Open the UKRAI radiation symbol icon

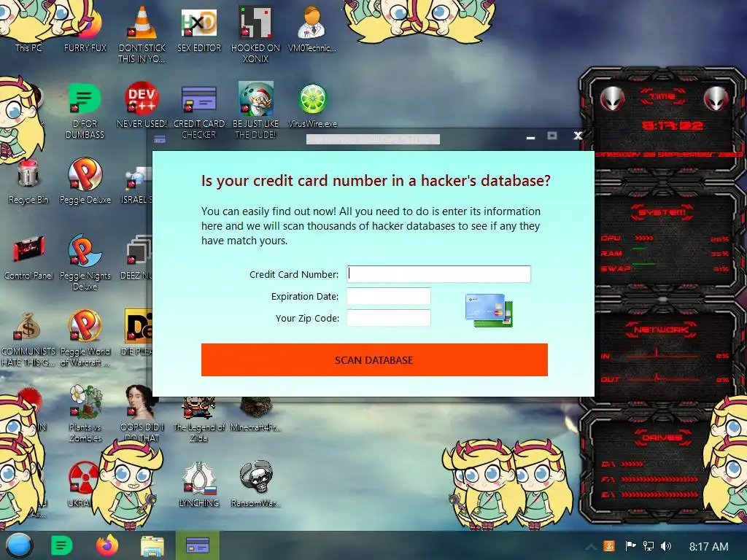(x=82, y=484)
